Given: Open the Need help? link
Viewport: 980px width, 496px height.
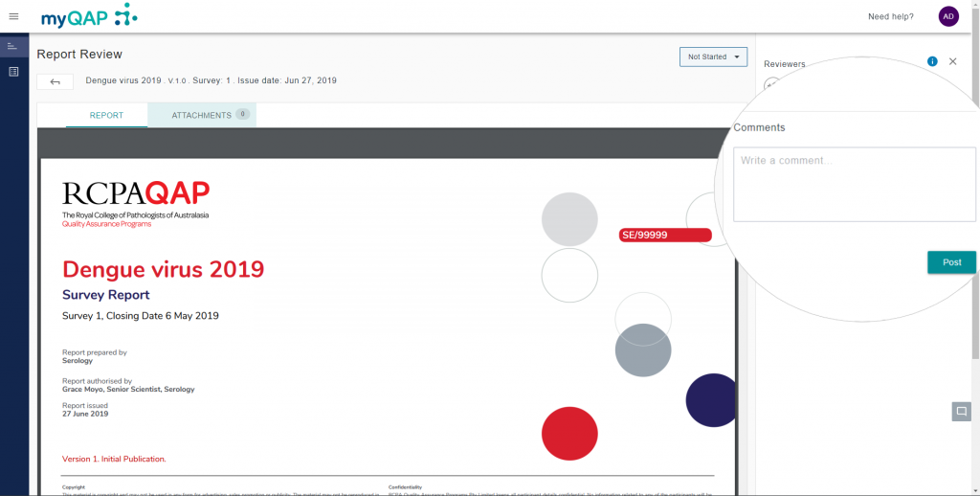Looking at the screenshot, I should click(891, 17).
